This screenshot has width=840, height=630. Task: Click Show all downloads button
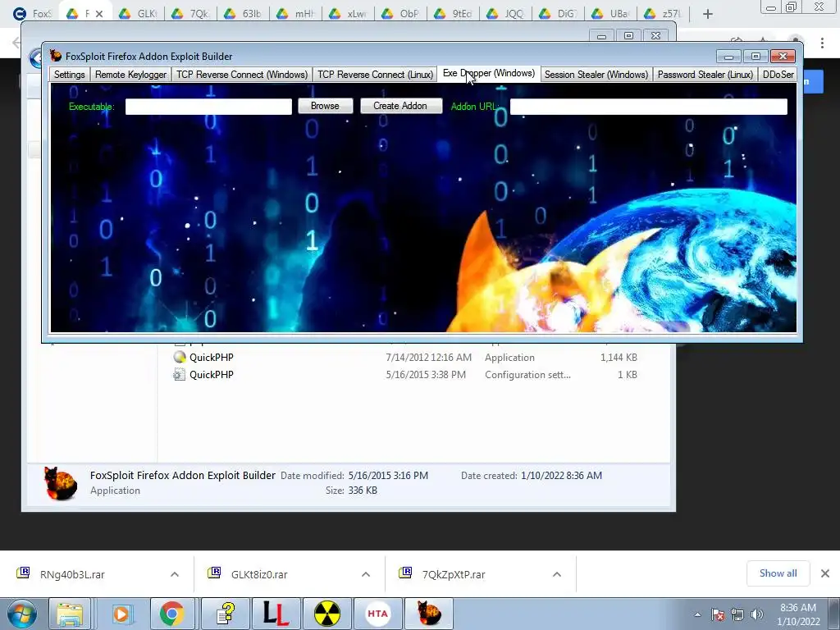click(778, 573)
